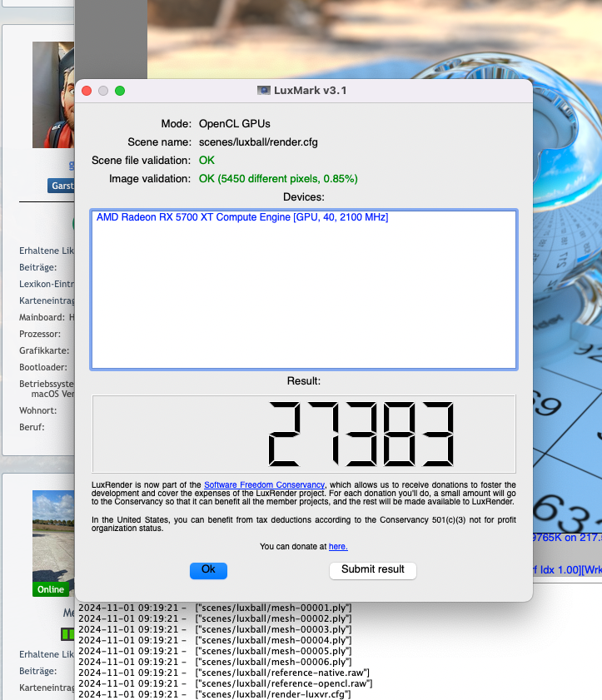Click the 'Beruf:' profile field label
Image resolution: width=602 pixels, height=700 pixels.
point(32,427)
